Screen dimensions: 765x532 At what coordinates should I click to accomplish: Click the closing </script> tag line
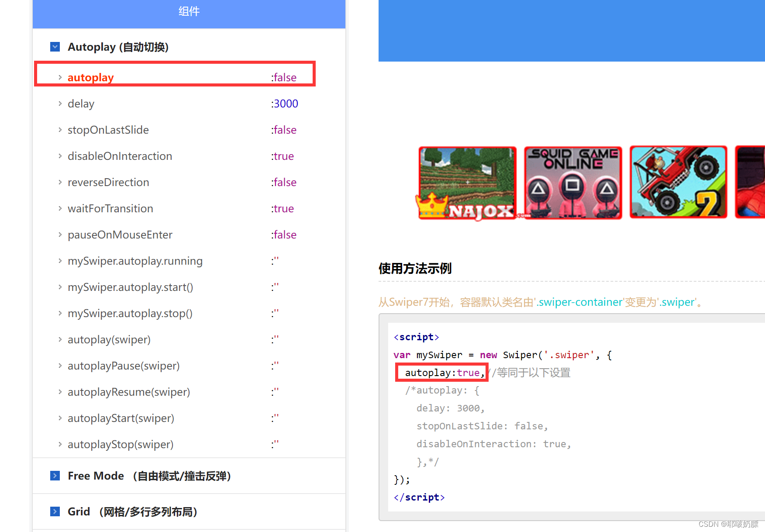419,497
